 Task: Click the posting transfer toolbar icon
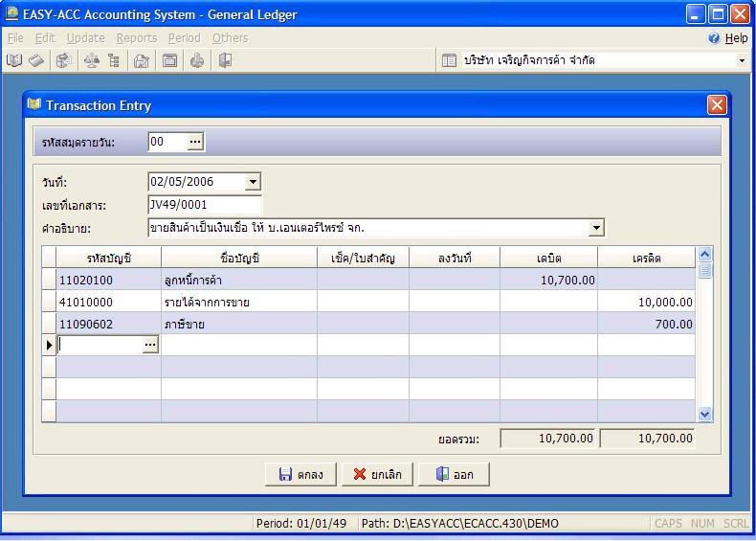coord(64,61)
